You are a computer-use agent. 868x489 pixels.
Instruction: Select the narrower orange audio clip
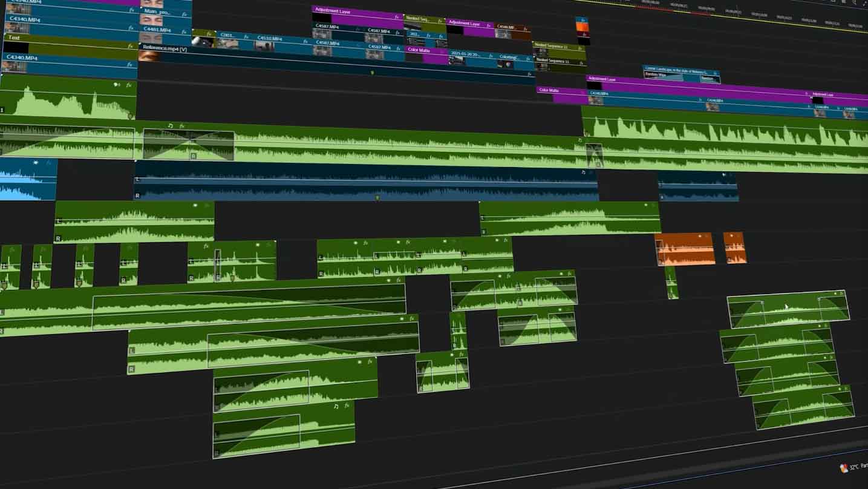click(x=735, y=248)
